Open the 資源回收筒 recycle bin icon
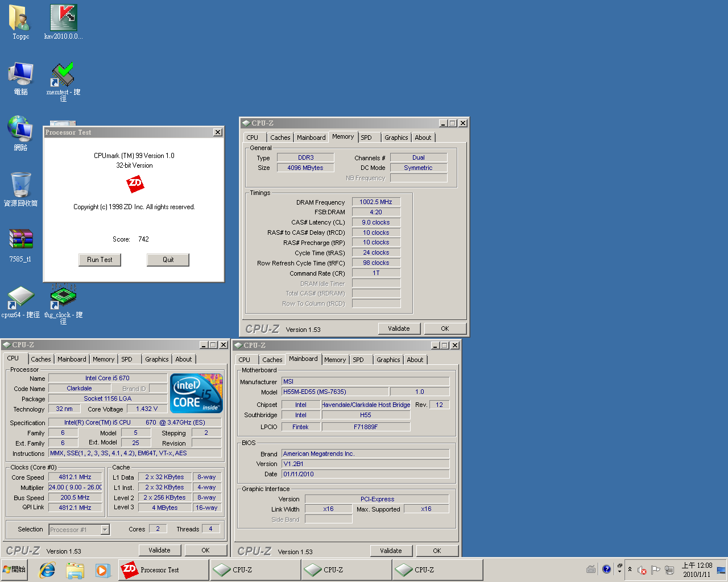Viewport: 728px width, 582px height. coord(20,189)
